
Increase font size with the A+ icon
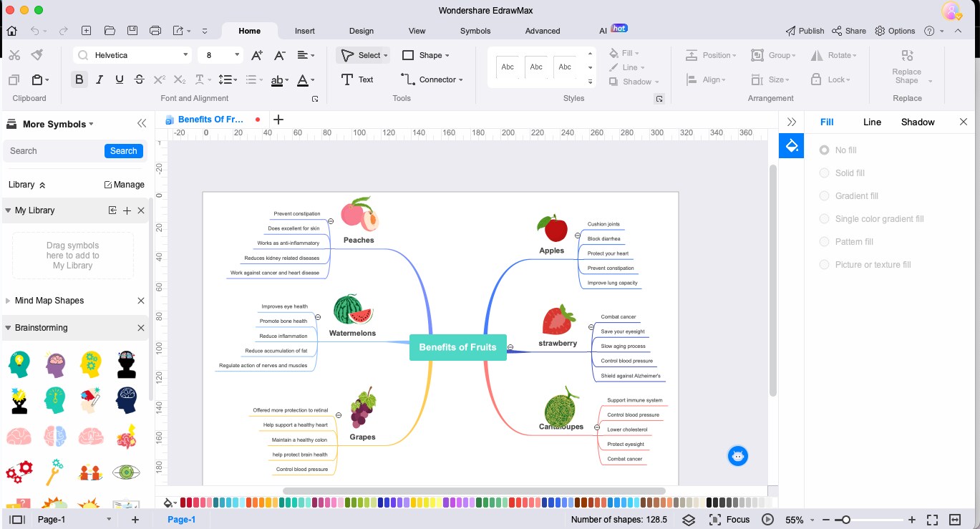257,55
